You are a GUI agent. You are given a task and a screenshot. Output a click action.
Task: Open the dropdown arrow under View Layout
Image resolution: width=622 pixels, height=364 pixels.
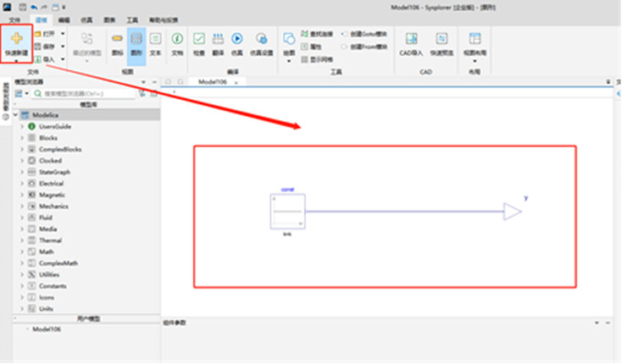coord(475,62)
